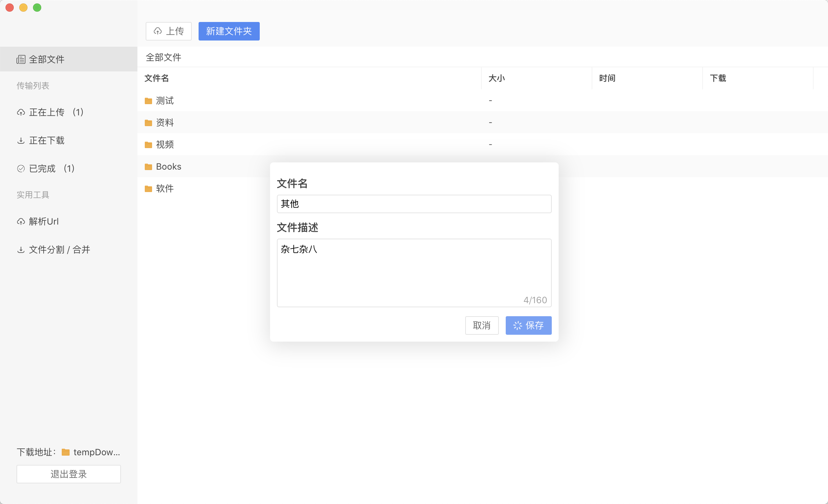
Task: Click the 保存 save button
Action: pos(528,325)
